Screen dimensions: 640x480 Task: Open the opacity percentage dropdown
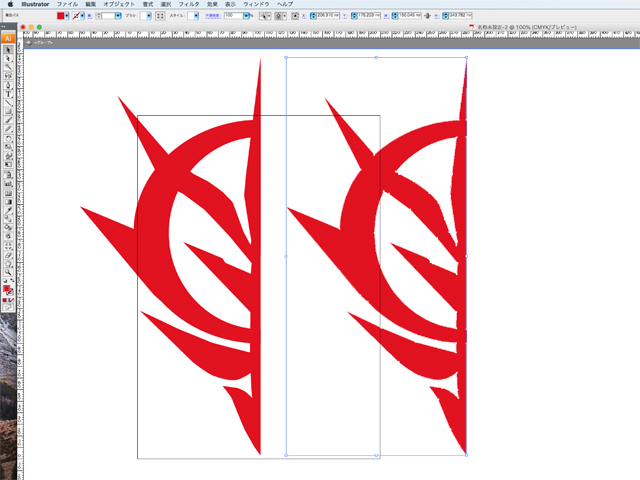coord(246,16)
